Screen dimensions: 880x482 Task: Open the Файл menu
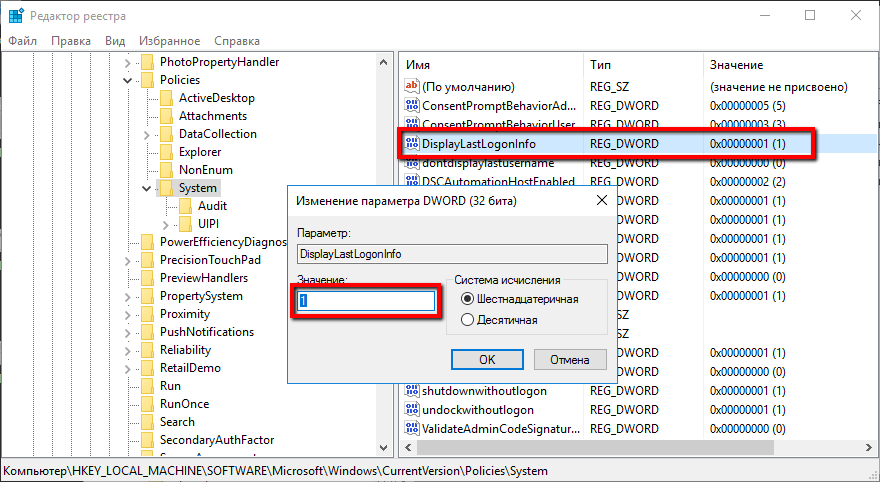point(23,41)
